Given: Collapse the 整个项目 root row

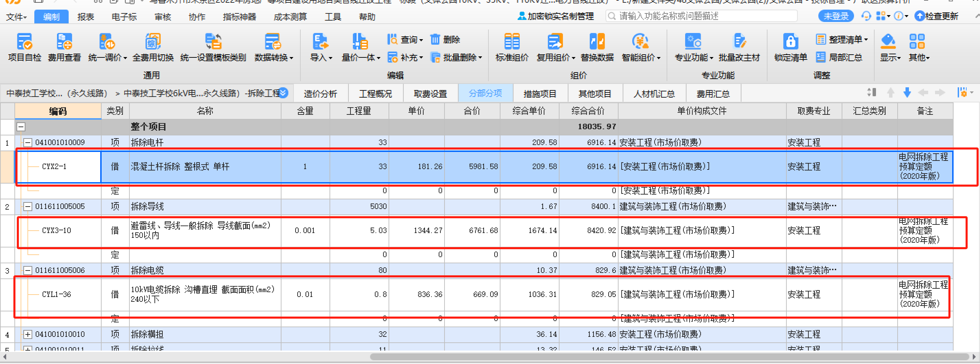Looking at the screenshot, I should click(x=21, y=127).
